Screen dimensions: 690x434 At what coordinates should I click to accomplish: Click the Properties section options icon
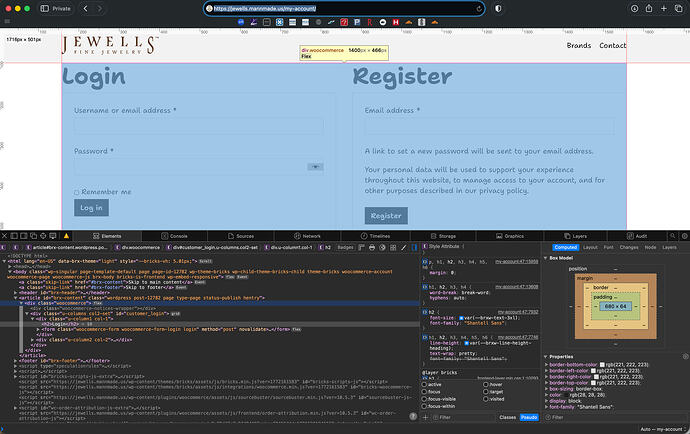pyautogui.click(x=685, y=356)
